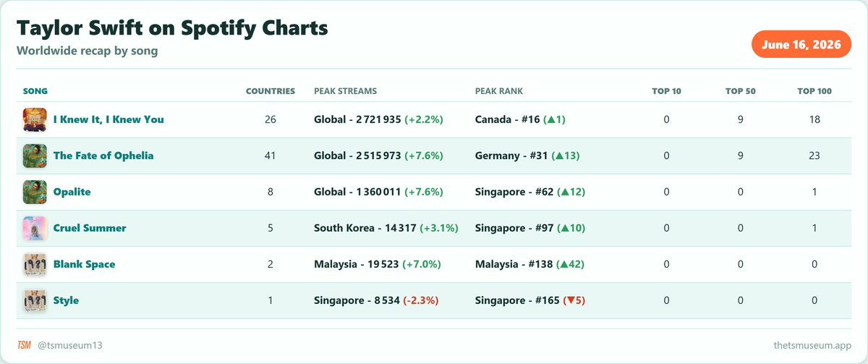Viewport: 868px width, 364px height.
Task: Click the Opalite album thumbnail
Action: pos(35,192)
